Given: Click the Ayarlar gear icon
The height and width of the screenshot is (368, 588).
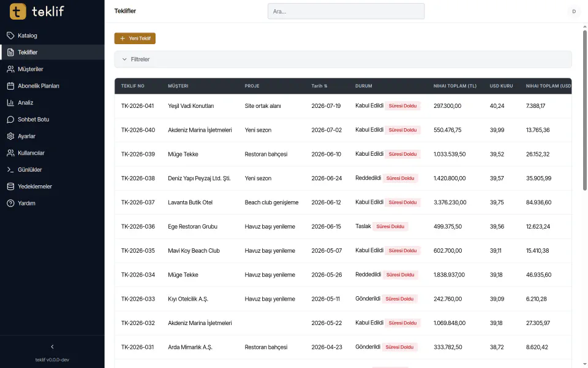Looking at the screenshot, I should pos(10,136).
